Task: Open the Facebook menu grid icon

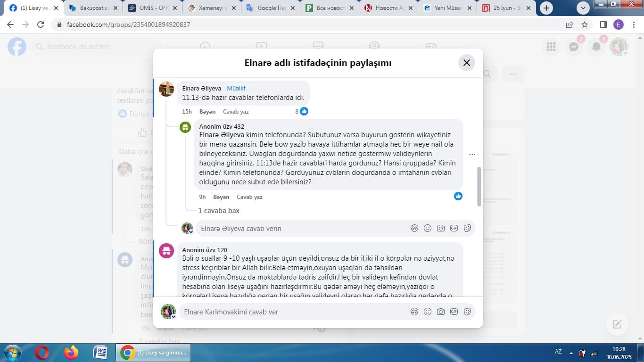Action: click(551, 47)
